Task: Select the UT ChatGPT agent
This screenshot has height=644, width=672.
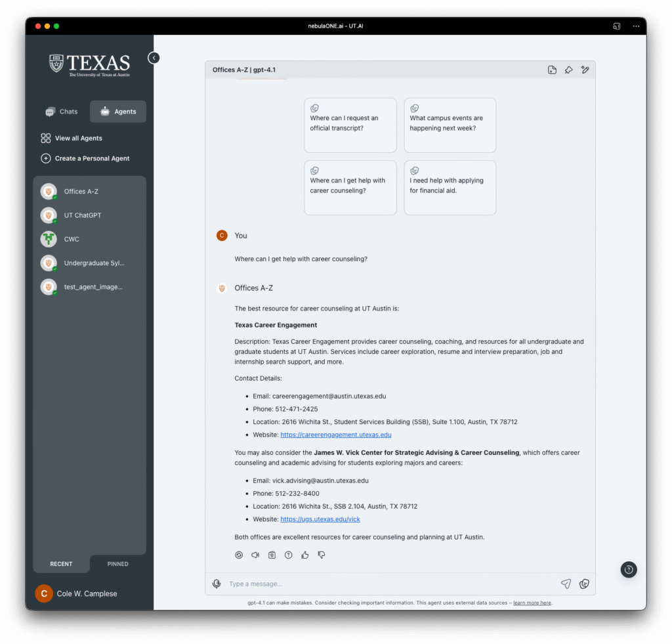Action: tap(82, 215)
